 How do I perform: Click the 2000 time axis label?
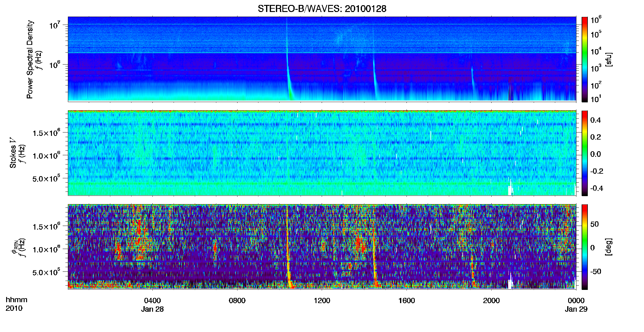pyautogui.click(x=491, y=301)
